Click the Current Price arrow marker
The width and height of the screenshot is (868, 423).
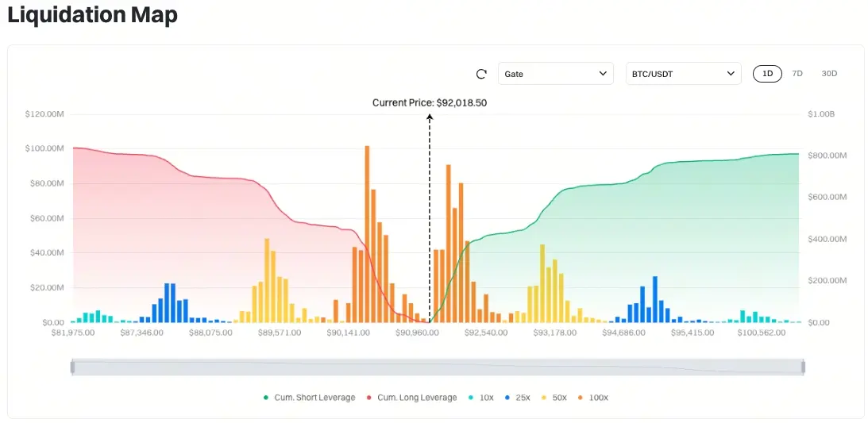click(430, 117)
